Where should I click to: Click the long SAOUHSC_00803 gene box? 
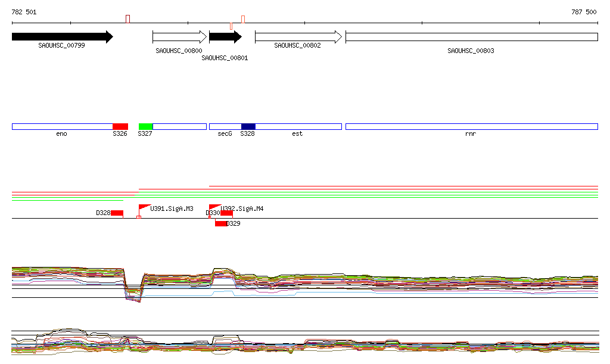(471, 37)
